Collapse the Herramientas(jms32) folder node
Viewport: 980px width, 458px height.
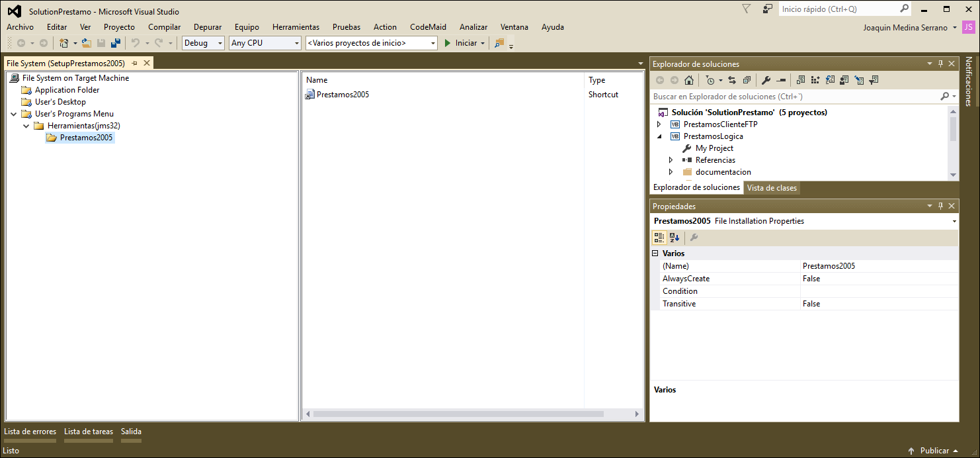[x=26, y=126]
